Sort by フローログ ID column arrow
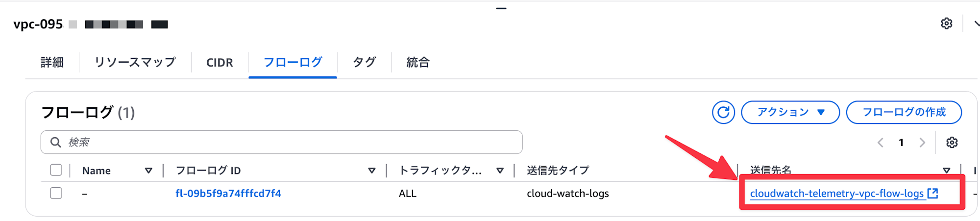This screenshot has height=221, width=980. tap(372, 171)
